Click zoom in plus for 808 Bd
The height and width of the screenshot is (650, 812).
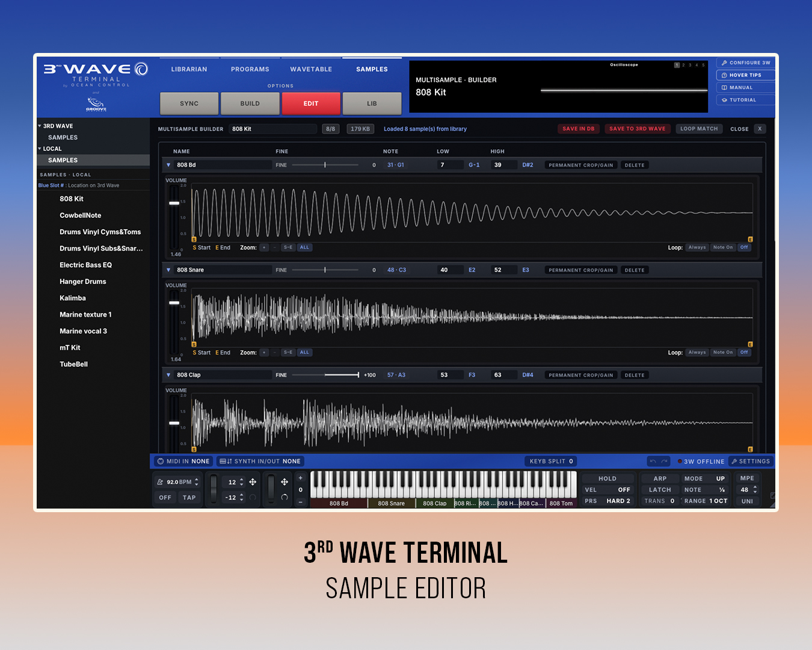pyautogui.click(x=264, y=247)
